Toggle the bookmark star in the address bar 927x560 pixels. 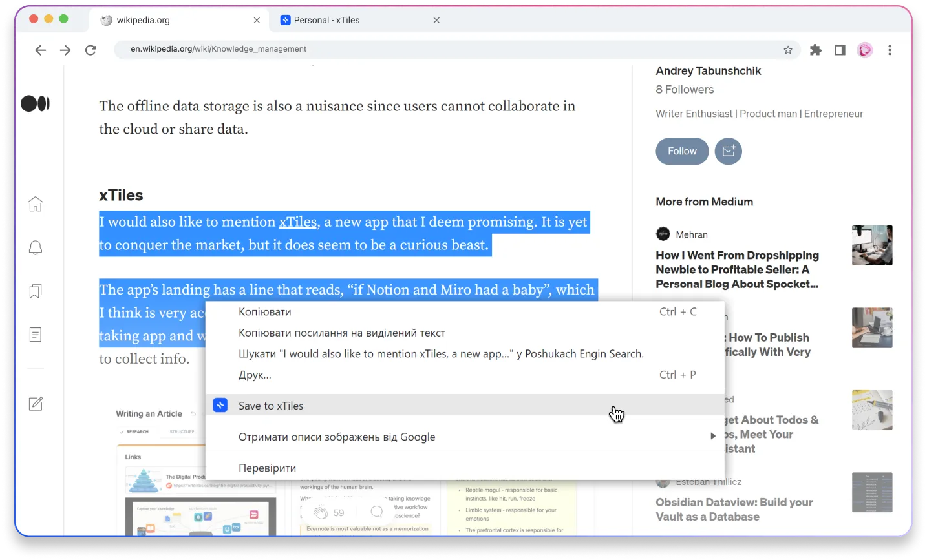click(x=787, y=49)
